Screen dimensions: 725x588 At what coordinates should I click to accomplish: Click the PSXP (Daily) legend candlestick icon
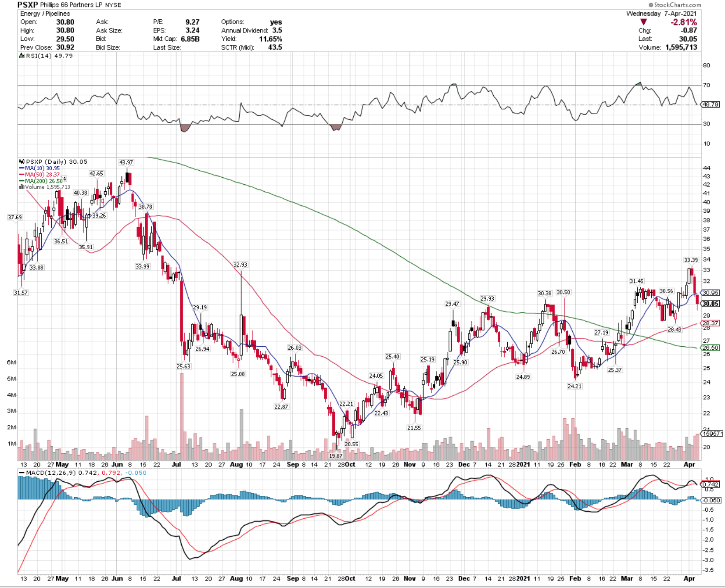(22, 161)
